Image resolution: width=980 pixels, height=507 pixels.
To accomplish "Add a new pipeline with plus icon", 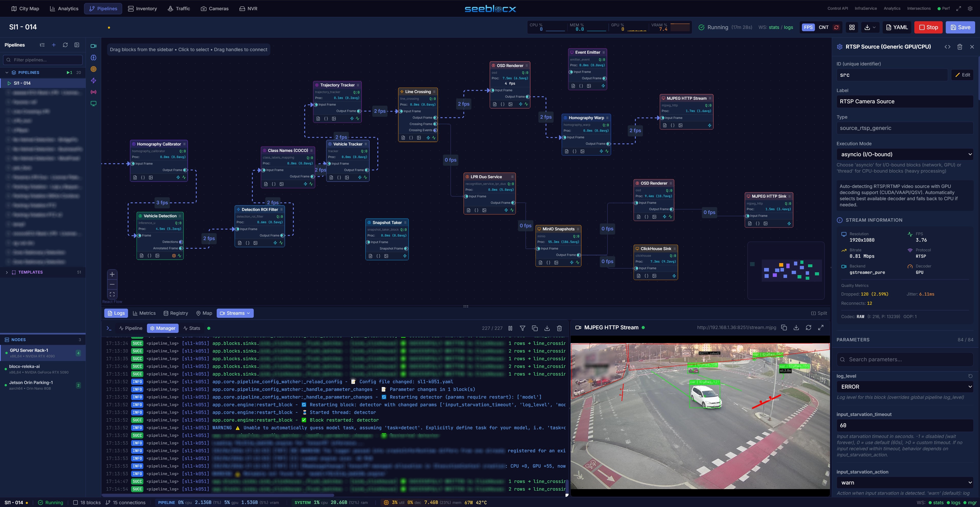I will 54,45.
